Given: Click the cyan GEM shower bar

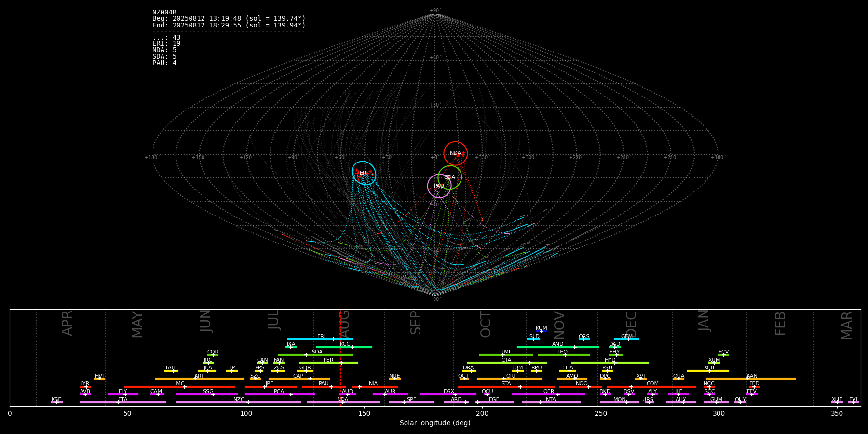Looking at the screenshot, I should [626, 339].
